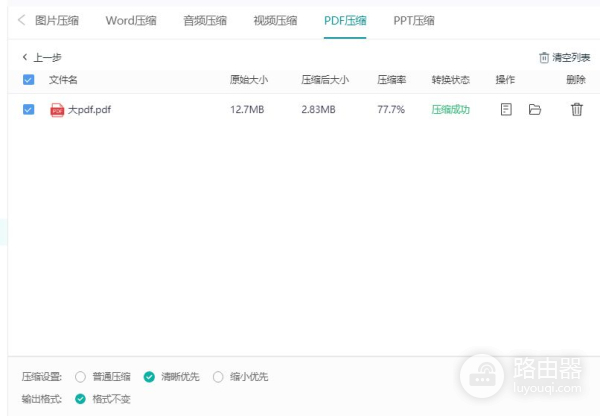Click the 输出格式 label

click(x=42, y=399)
